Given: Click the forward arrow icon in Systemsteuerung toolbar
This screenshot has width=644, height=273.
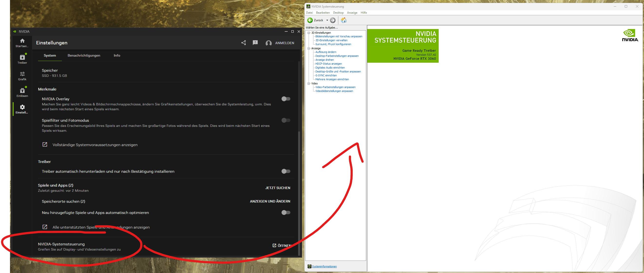Looking at the screenshot, I should (332, 20).
